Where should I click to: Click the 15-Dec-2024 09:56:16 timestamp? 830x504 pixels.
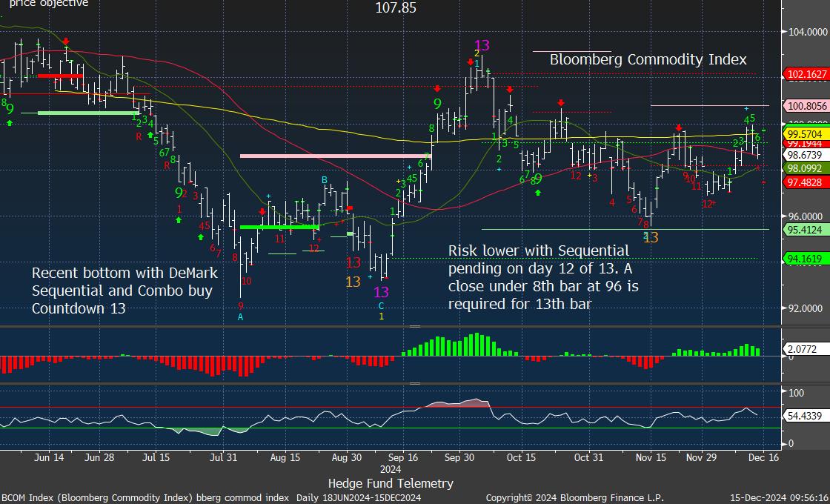tap(780, 497)
